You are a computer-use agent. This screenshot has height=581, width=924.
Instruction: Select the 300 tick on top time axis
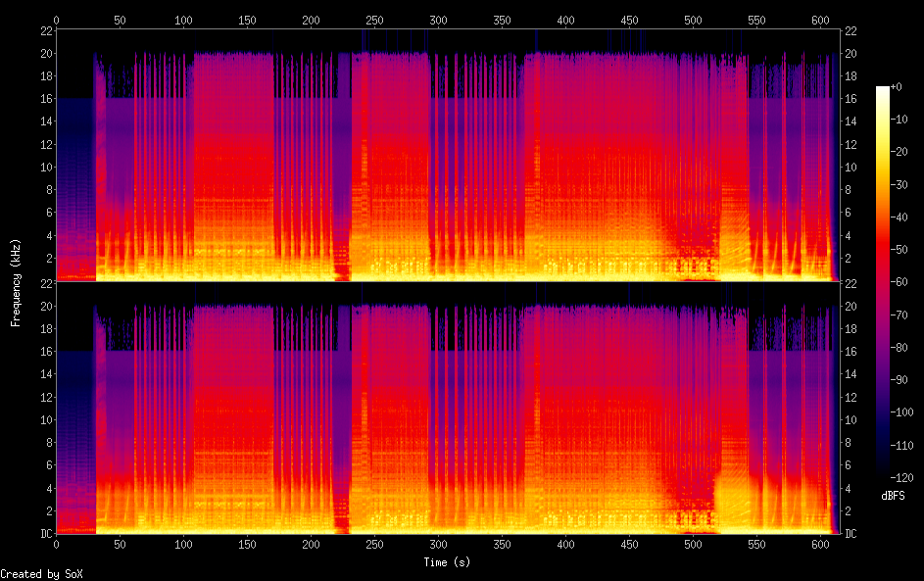pyautogui.click(x=438, y=20)
